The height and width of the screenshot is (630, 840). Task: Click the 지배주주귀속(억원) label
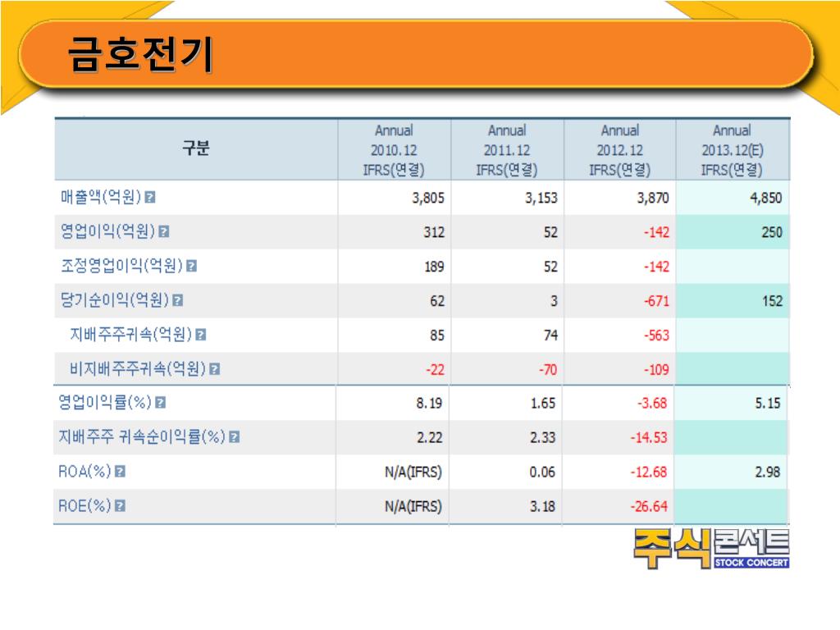[x=130, y=335]
